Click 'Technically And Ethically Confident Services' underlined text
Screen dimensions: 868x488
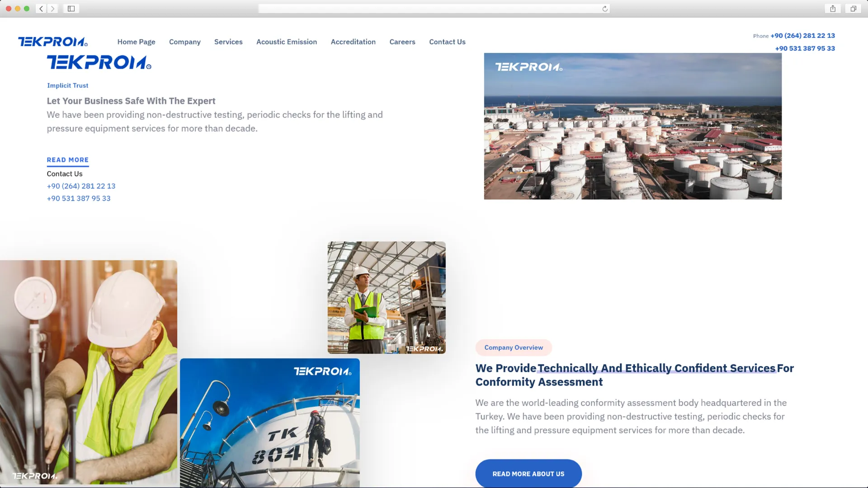(x=656, y=368)
